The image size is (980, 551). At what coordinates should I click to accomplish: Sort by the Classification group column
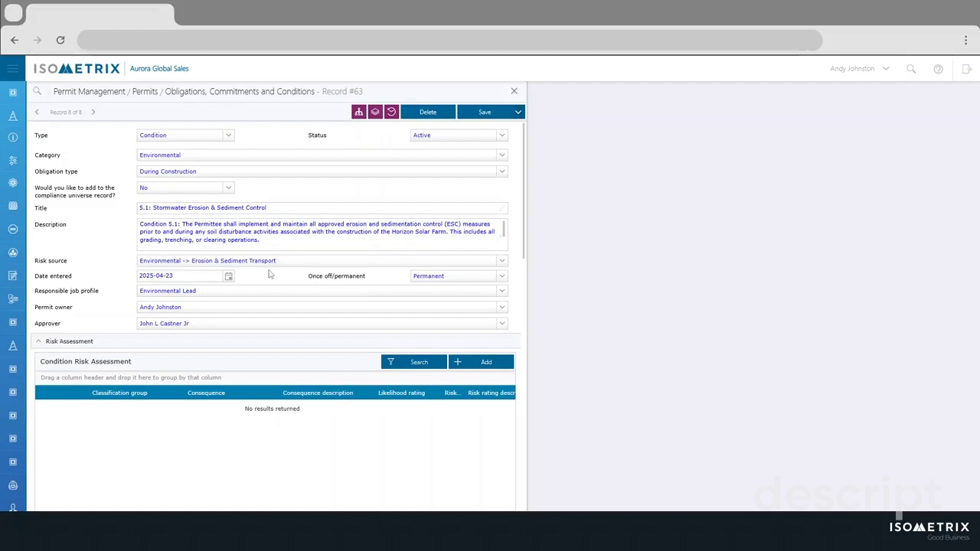click(x=119, y=393)
